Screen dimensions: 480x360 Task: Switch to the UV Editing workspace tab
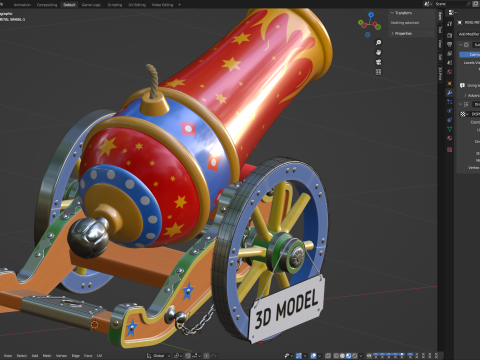point(137,5)
